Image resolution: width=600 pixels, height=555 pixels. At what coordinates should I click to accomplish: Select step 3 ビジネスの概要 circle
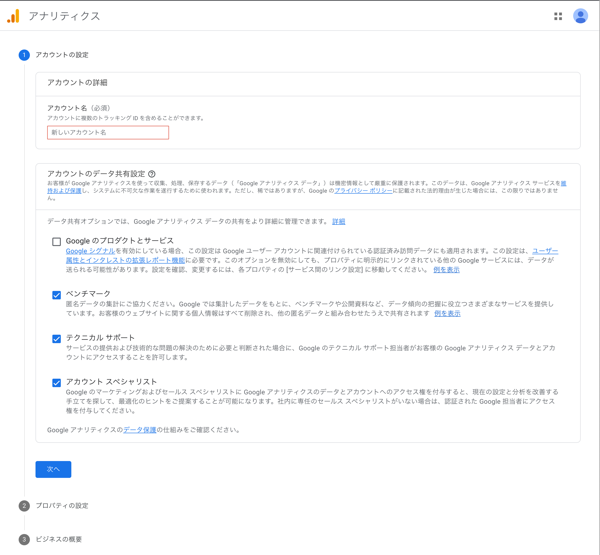24,539
